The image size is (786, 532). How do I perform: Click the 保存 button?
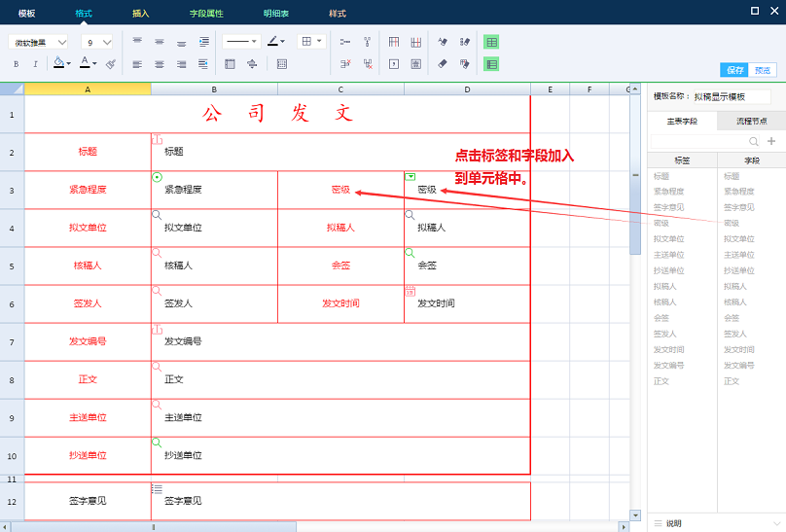[734, 70]
